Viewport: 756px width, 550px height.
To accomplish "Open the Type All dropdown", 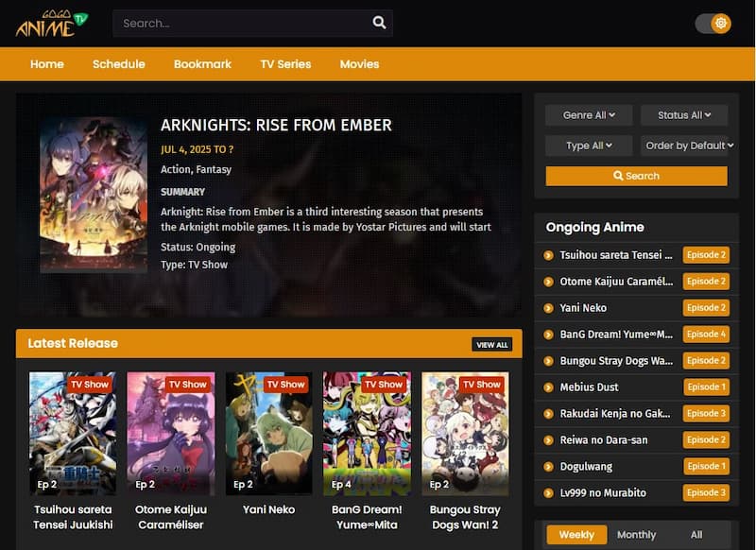I will pos(589,146).
